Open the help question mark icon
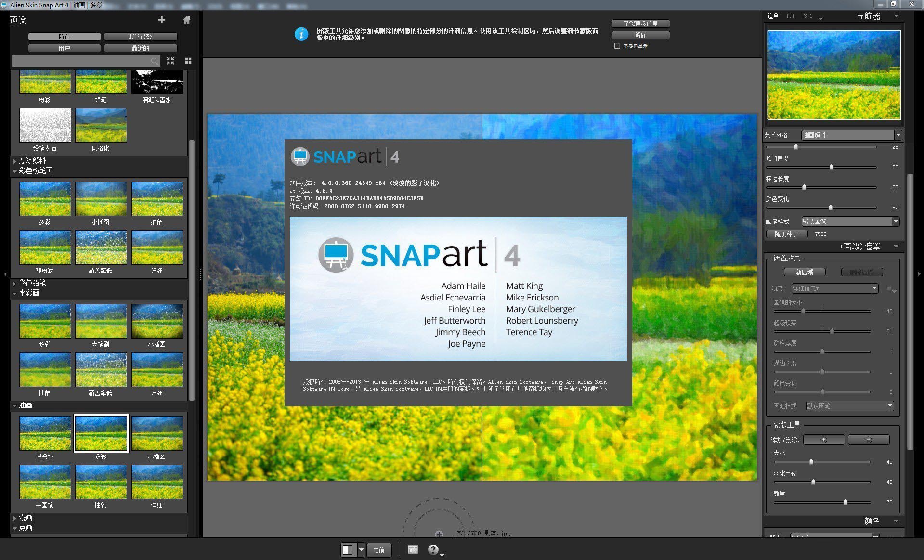Viewport: 924px width, 560px height. pos(433,549)
